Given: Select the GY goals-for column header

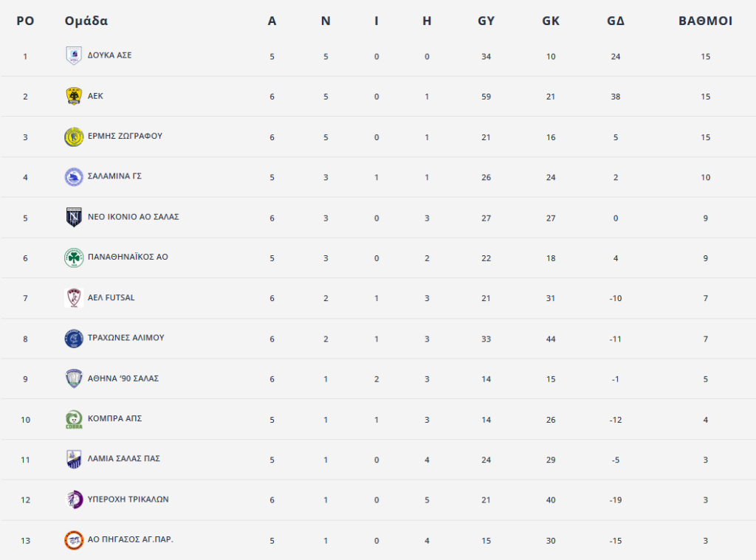Looking at the screenshot, I should (x=486, y=21).
